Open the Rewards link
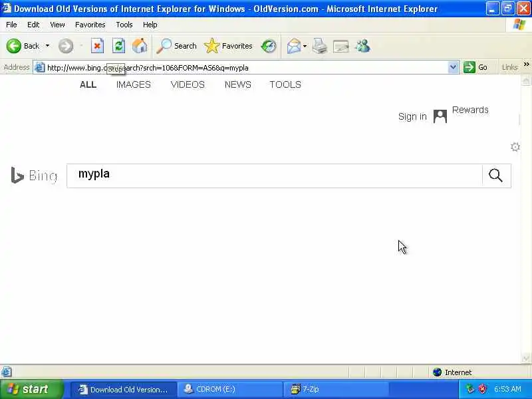 pos(470,110)
